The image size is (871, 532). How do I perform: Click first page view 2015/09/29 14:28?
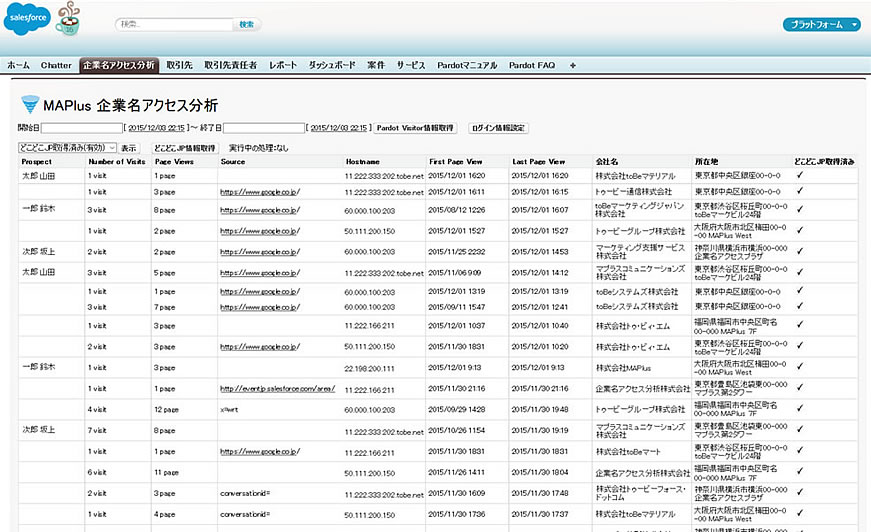457,409
